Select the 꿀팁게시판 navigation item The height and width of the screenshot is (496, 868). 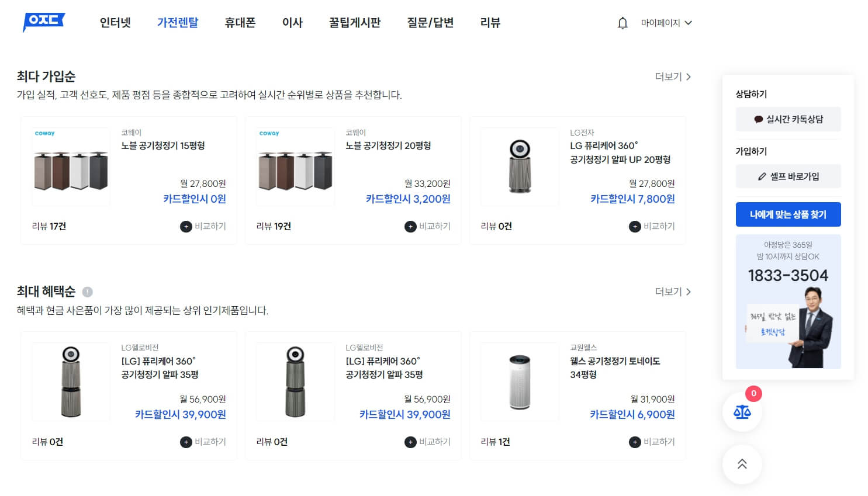point(354,23)
